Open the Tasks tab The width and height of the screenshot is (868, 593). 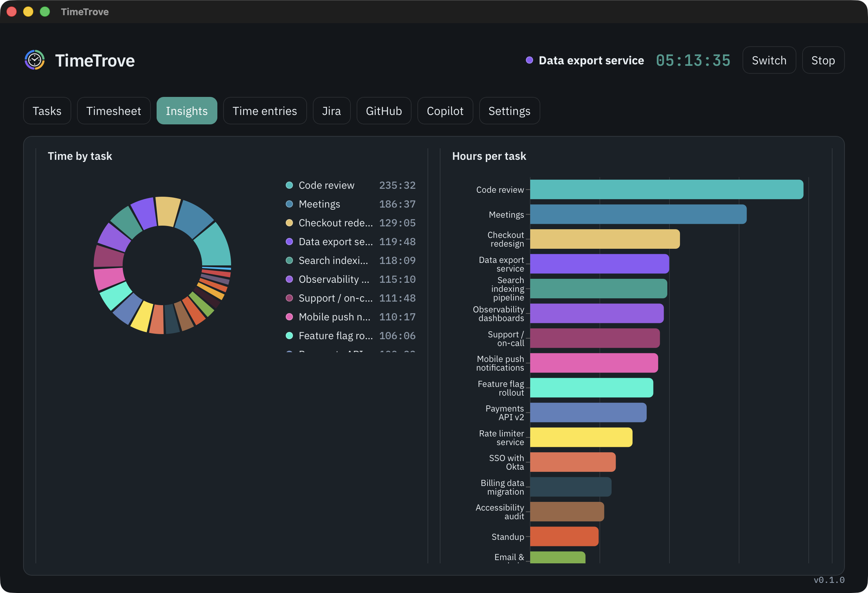tap(47, 111)
